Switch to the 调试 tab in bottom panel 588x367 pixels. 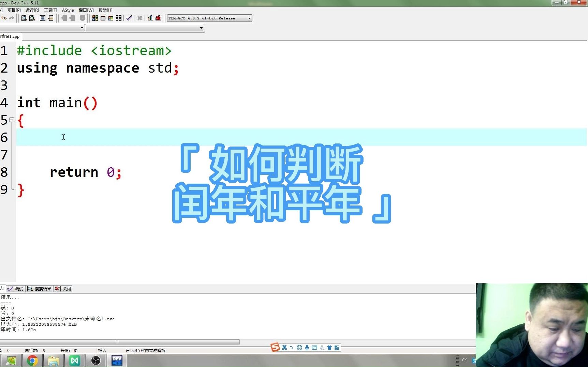(x=16, y=288)
